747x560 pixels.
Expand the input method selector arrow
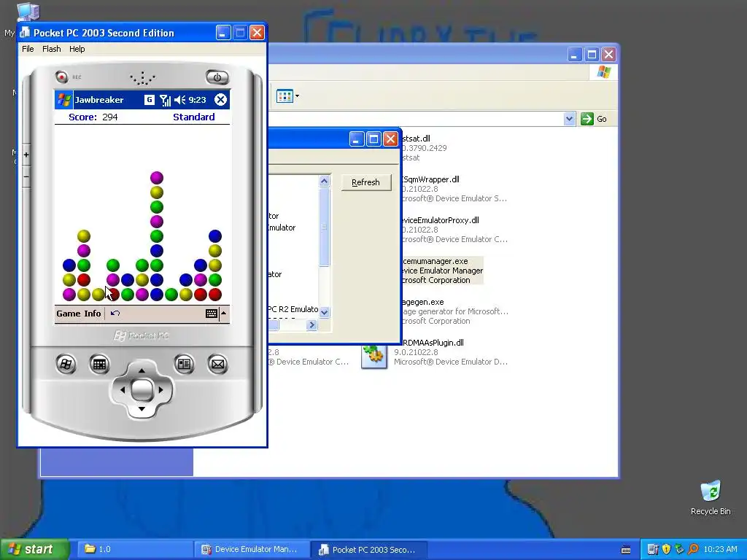(x=224, y=314)
